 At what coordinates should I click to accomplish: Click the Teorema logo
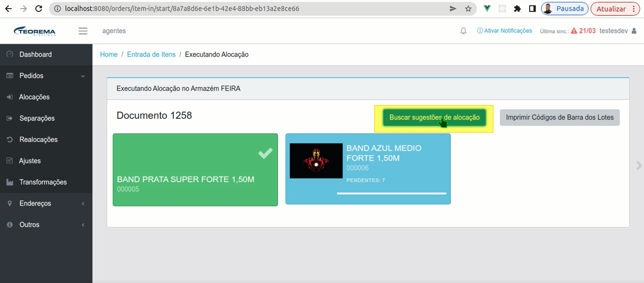point(35,31)
